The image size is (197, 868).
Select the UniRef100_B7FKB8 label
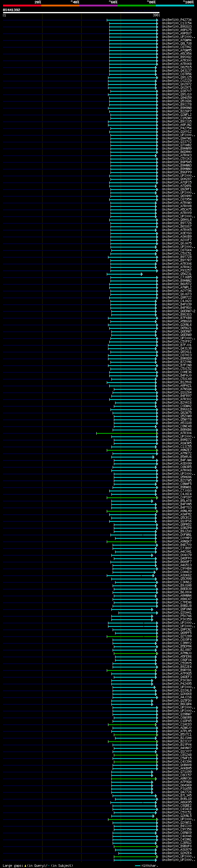(x=177, y=318)
